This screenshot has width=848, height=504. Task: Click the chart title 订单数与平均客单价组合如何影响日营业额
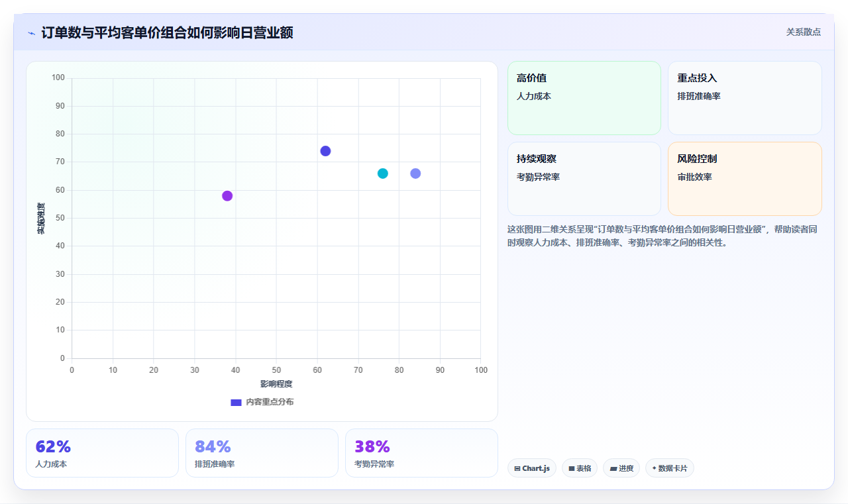coord(167,32)
